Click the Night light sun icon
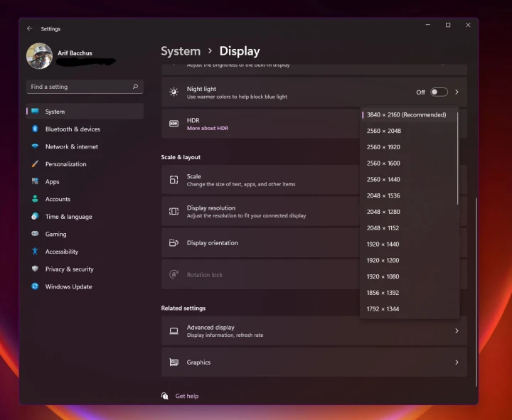The width and height of the screenshot is (512, 420). tap(174, 92)
